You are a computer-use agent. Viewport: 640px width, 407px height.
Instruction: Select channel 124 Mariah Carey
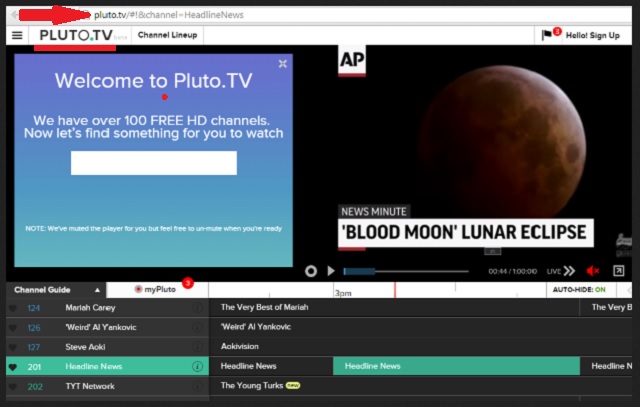pyautogui.click(x=107, y=308)
